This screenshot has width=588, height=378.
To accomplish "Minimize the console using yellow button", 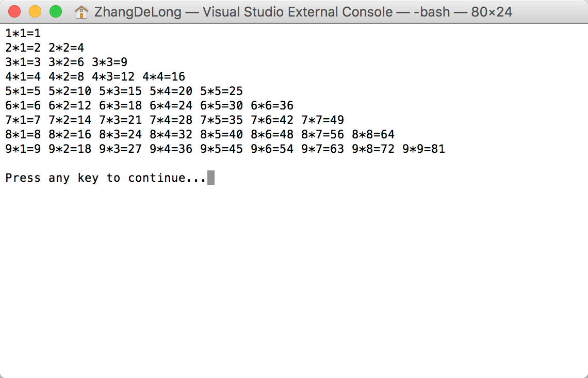I will (x=35, y=12).
